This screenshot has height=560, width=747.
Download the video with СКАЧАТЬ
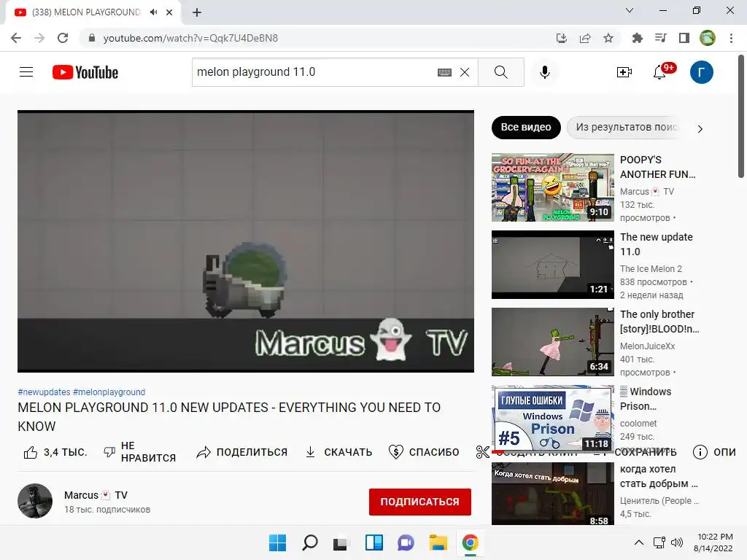coord(338,452)
